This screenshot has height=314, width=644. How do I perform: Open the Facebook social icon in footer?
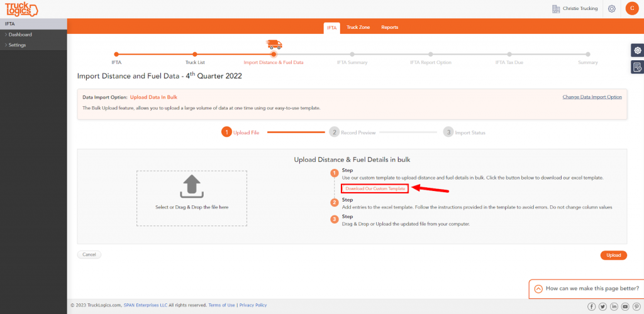pos(592,306)
